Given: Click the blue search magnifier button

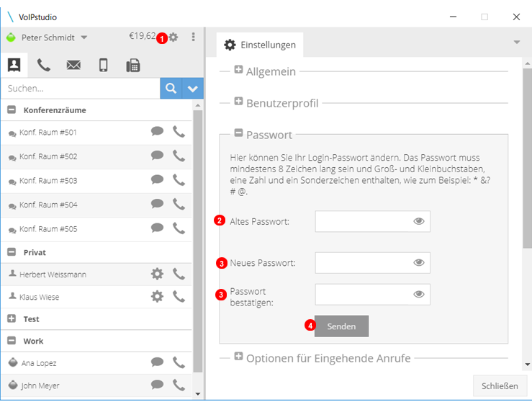Looking at the screenshot, I should (171, 89).
